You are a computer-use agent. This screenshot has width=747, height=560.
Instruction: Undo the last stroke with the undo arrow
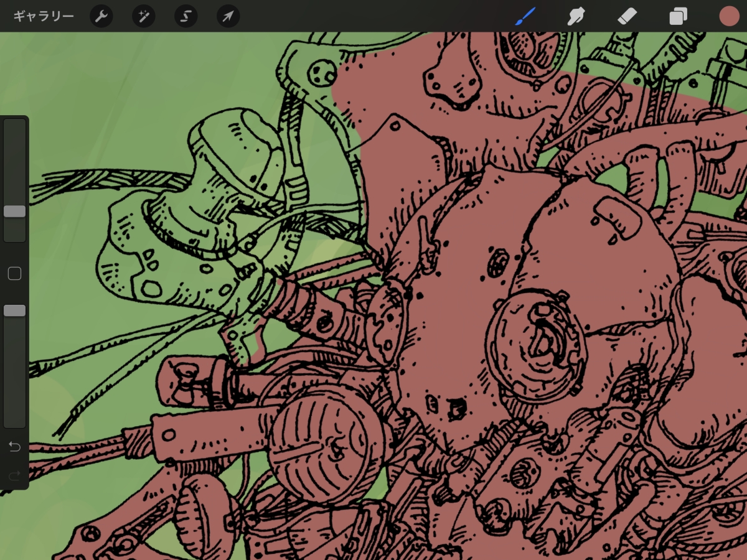[x=14, y=446]
